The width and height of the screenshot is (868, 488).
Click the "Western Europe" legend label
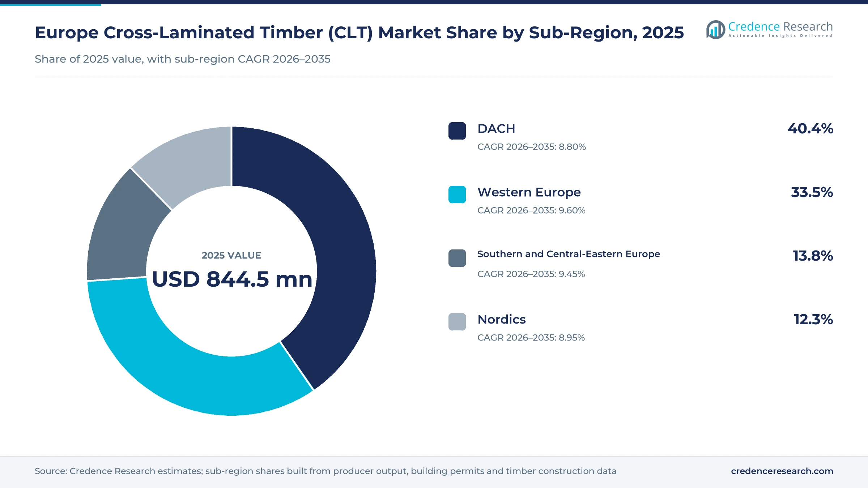[529, 192]
